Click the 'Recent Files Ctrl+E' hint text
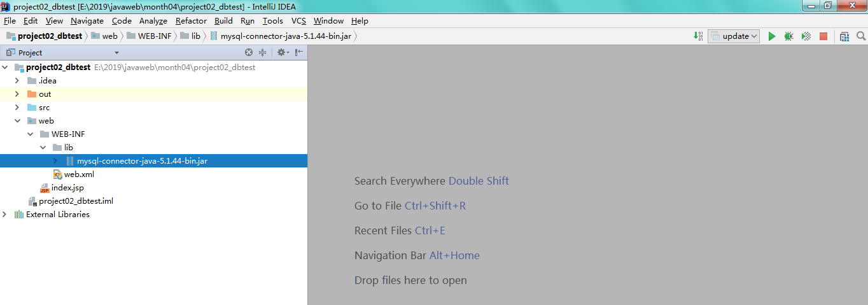 coord(400,231)
